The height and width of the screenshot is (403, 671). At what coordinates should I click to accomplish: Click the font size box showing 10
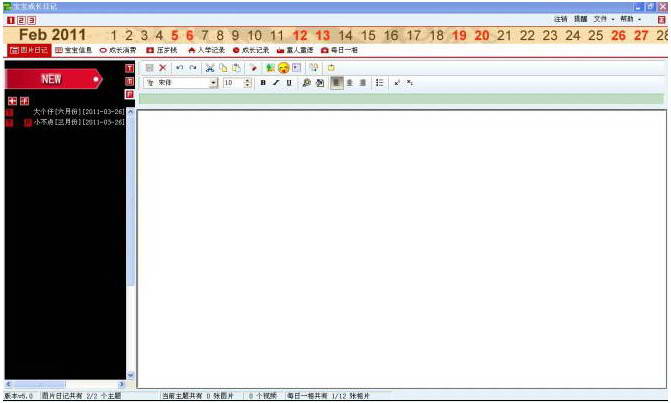233,83
